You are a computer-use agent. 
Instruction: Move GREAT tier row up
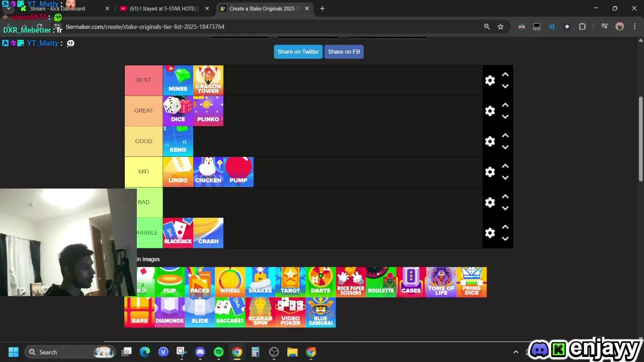pos(505,105)
